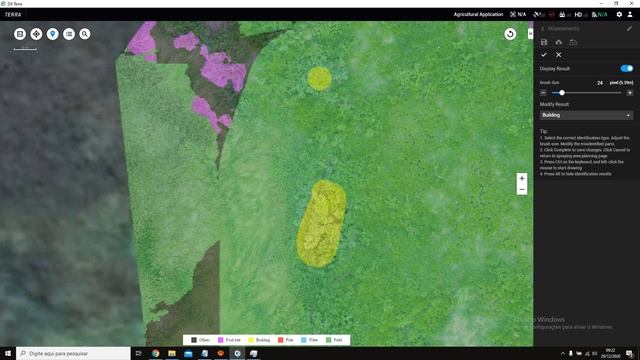640x360 pixels.
Task: Click the Agricultural Application label
Action: click(x=478, y=14)
